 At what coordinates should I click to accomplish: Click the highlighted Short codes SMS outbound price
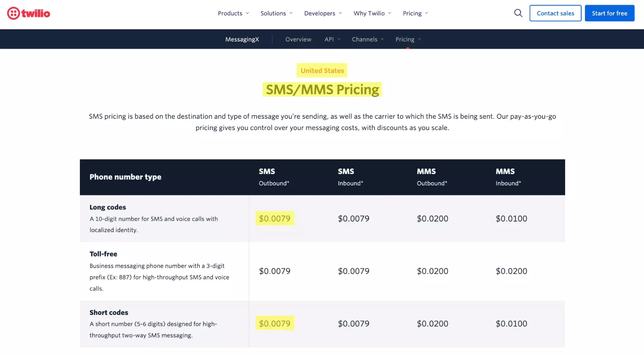(275, 323)
